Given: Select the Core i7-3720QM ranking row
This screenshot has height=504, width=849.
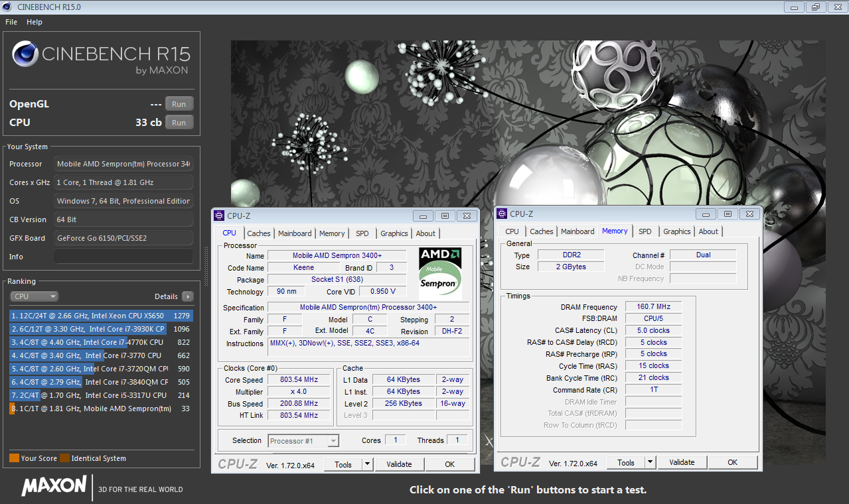Looking at the screenshot, I should coord(101,369).
